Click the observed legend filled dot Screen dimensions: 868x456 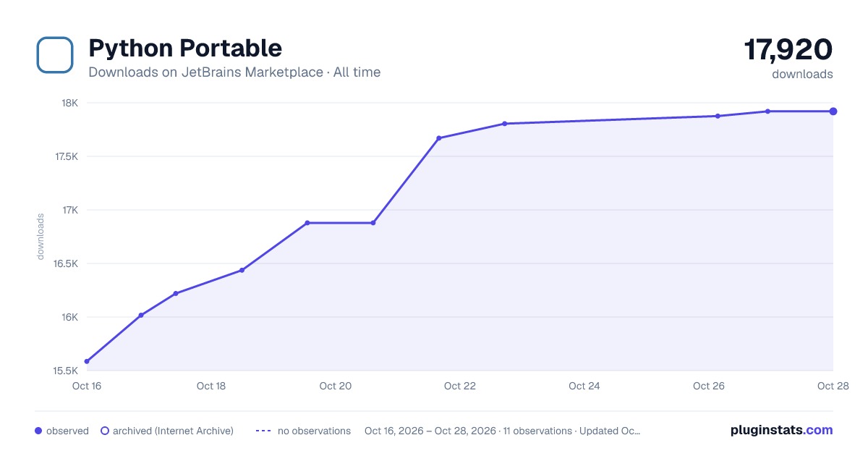point(38,431)
